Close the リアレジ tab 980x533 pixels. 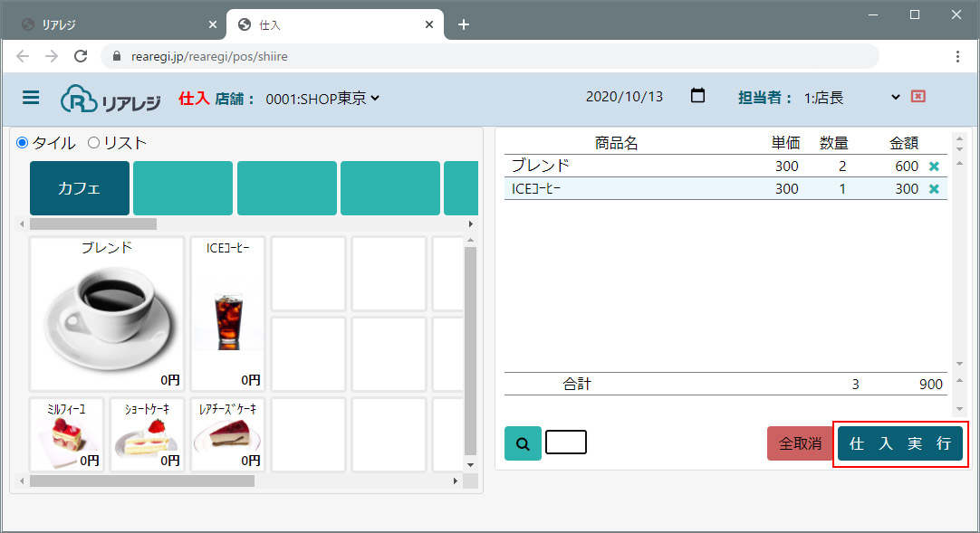tap(213, 24)
